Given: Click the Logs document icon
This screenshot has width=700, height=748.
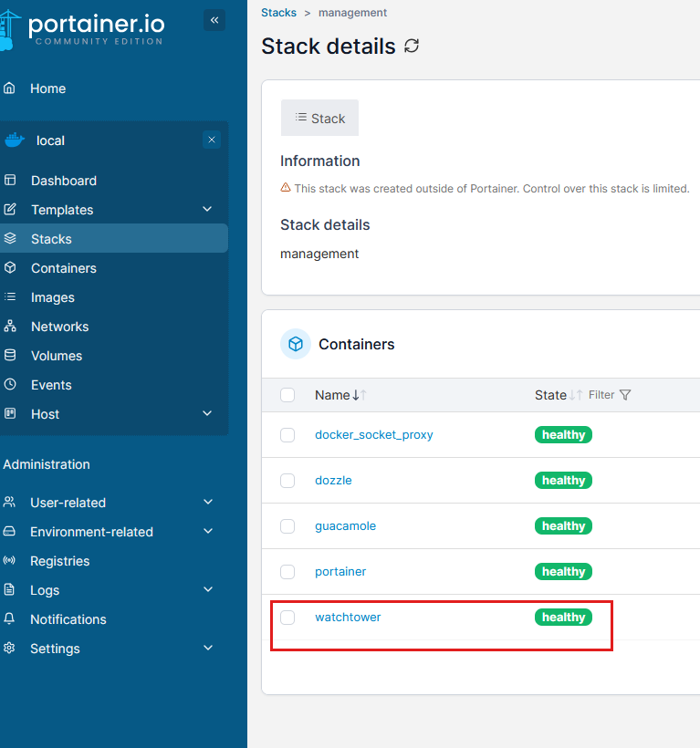Looking at the screenshot, I should click(x=9, y=589).
